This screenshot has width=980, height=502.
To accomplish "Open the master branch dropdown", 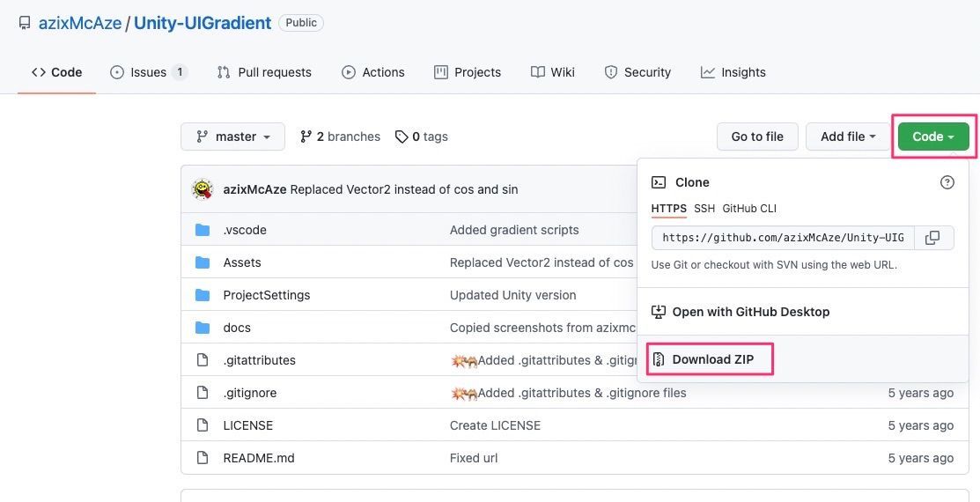I will (x=232, y=137).
